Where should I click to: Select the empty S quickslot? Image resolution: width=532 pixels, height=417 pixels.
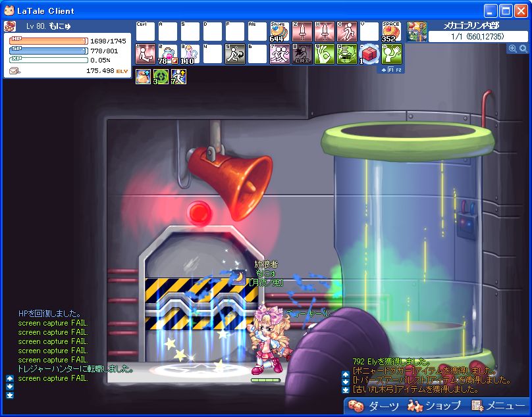190,32
